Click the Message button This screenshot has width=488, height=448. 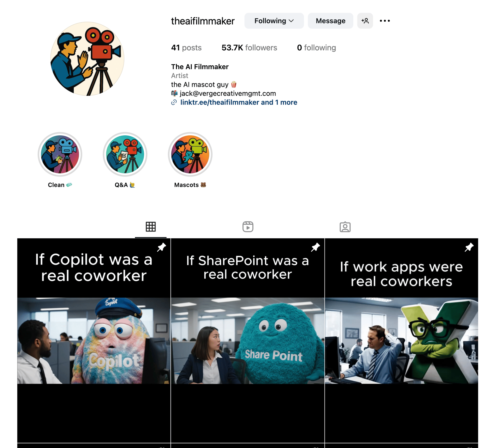[x=330, y=21]
